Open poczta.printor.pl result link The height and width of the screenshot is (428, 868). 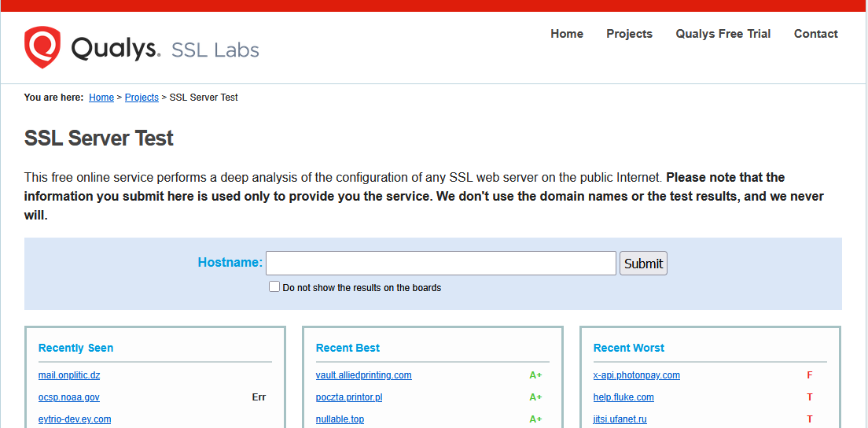pyautogui.click(x=348, y=397)
